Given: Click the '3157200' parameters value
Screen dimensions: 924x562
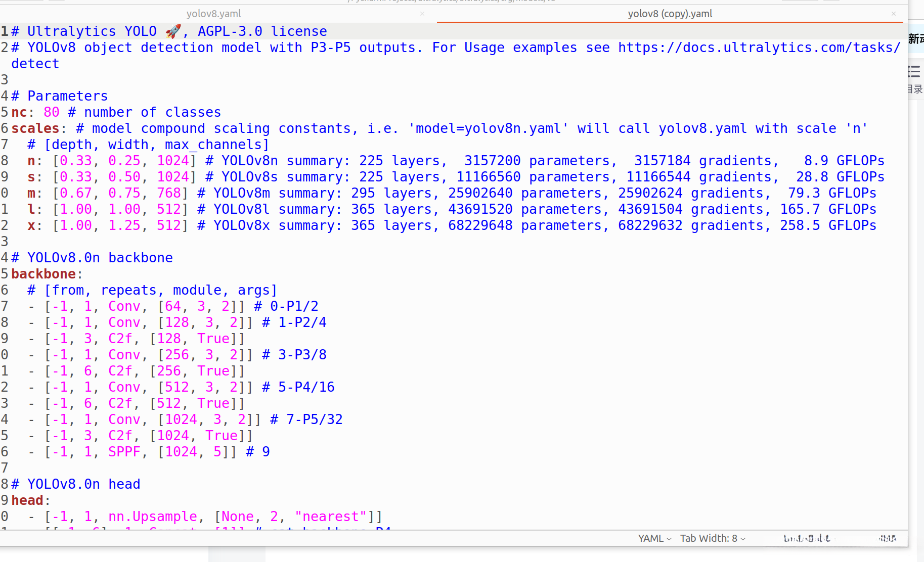Looking at the screenshot, I should tap(493, 161).
